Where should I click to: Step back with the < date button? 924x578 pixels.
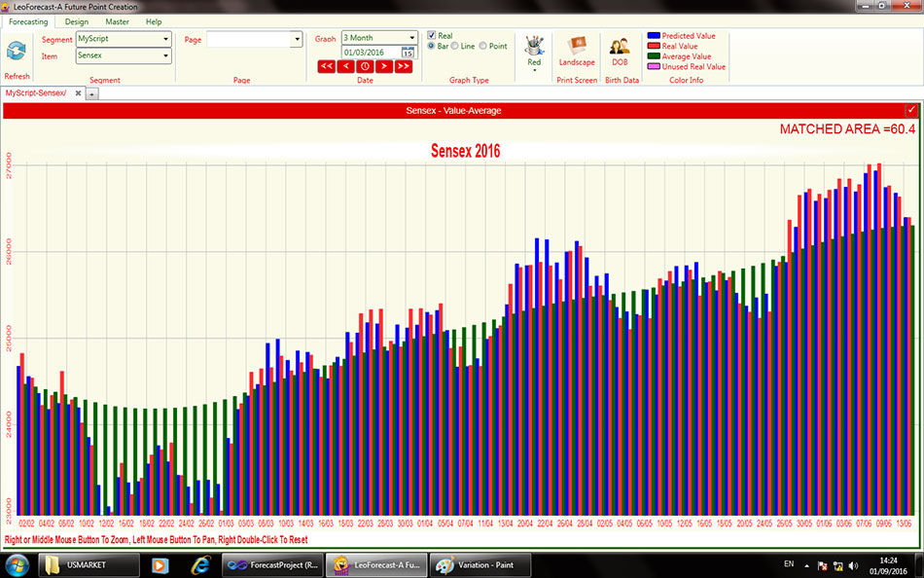[x=346, y=66]
